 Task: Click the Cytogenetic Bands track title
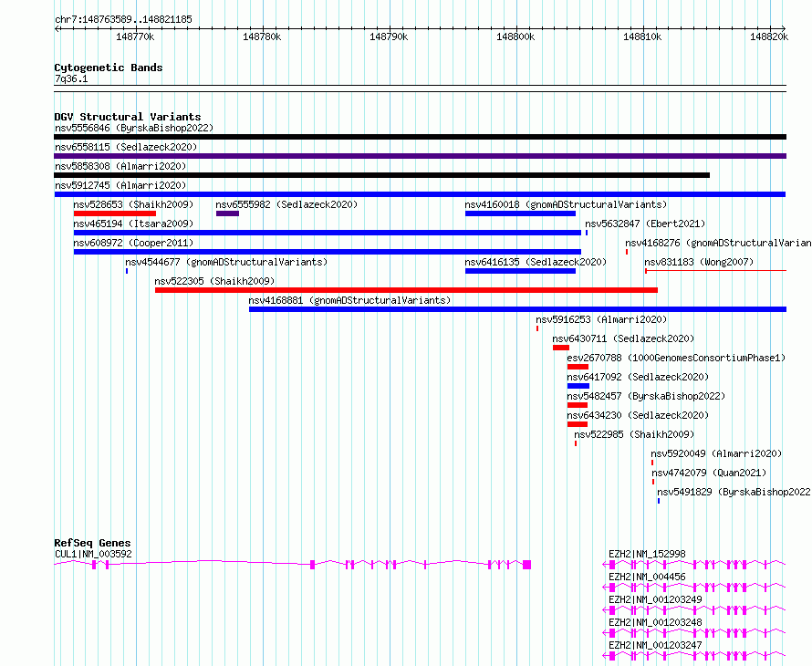click(x=109, y=68)
